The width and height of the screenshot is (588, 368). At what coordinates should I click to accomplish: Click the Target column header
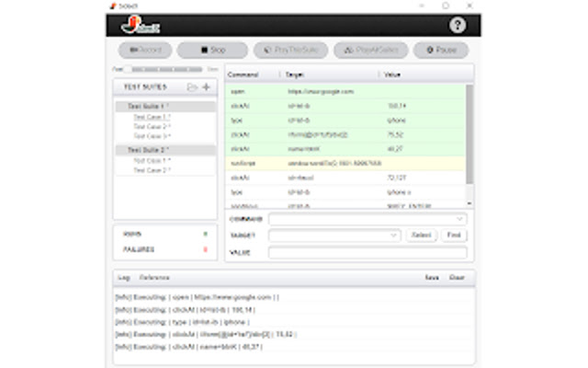pos(294,75)
